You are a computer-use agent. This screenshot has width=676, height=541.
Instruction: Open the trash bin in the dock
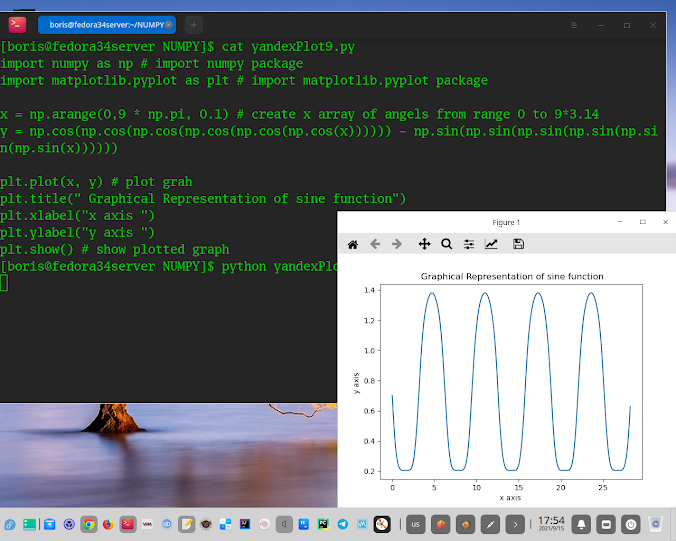click(x=656, y=524)
